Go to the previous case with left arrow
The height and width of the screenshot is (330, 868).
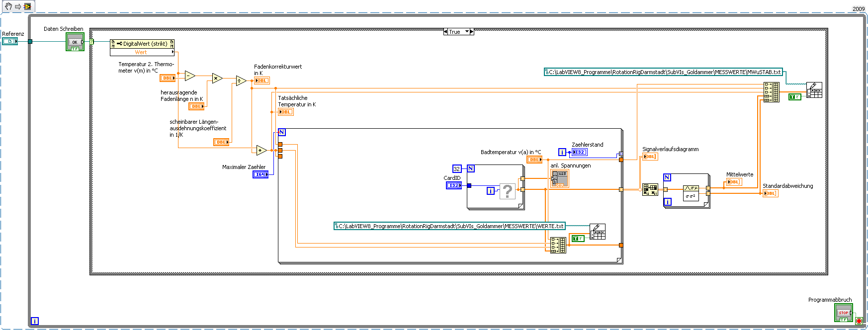(446, 32)
